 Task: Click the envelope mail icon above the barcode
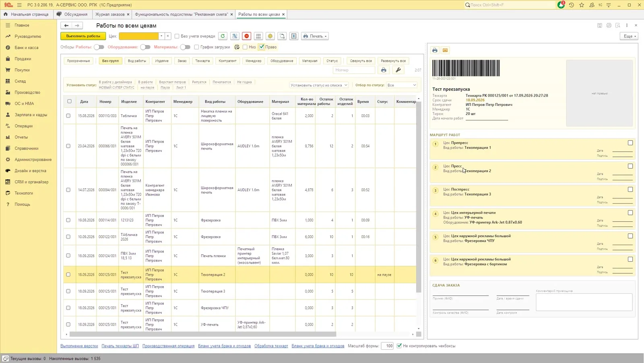(x=445, y=50)
